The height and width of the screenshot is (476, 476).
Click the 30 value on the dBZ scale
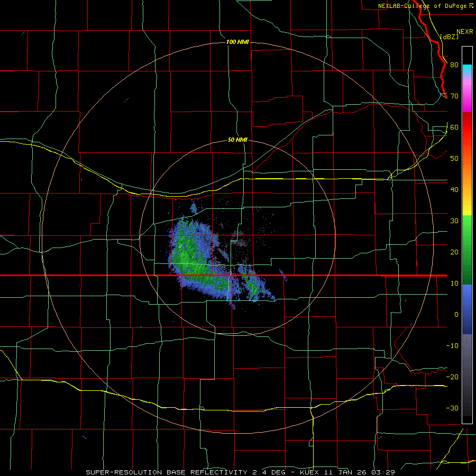454,221
